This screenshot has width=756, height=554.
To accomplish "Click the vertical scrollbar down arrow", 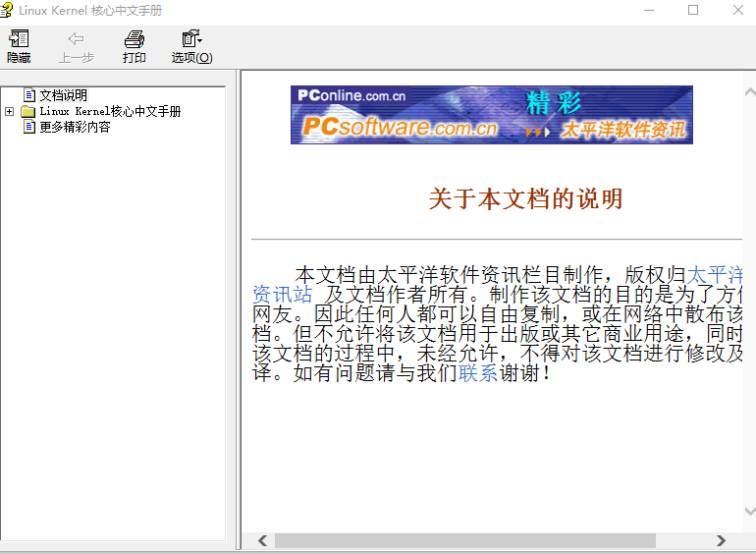I will coord(748,512).
